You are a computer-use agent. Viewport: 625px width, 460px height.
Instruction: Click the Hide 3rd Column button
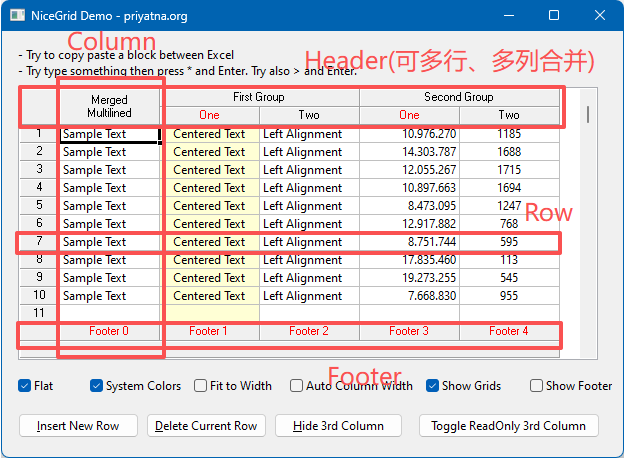click(338, 426)
